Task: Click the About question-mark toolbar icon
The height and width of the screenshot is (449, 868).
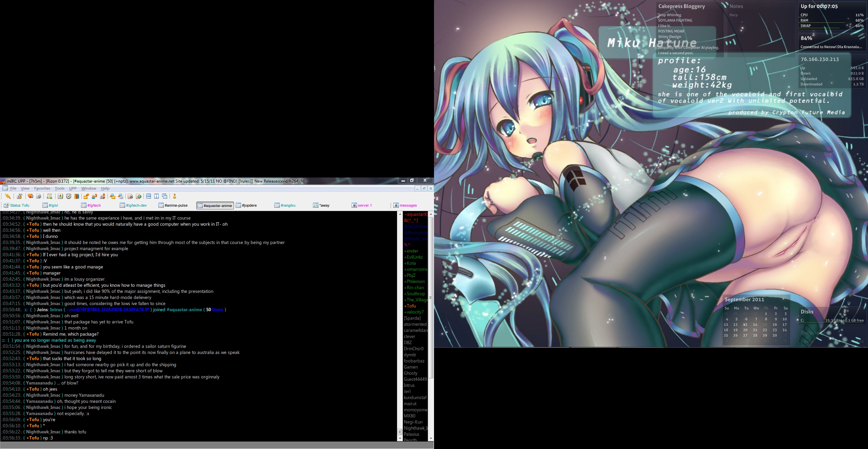Action: point(175,196)
